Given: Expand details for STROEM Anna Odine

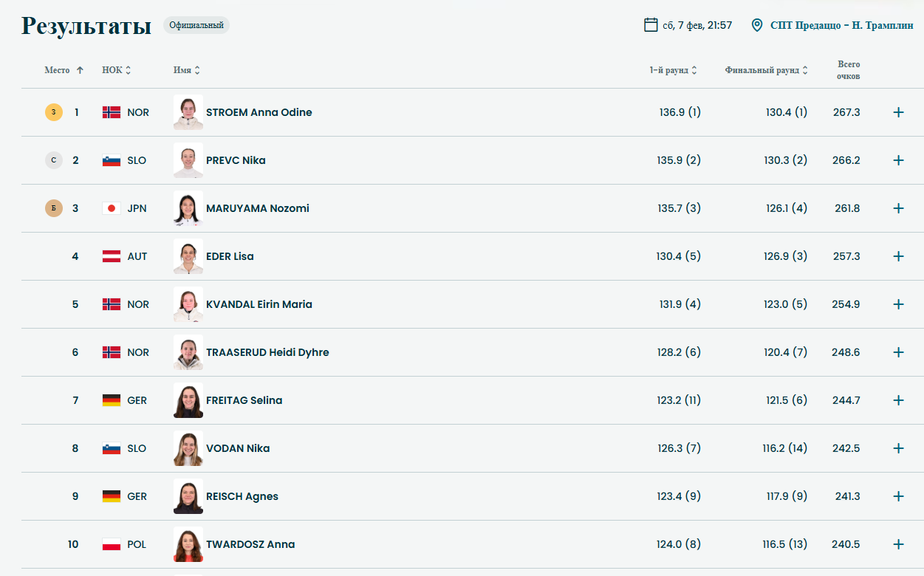Looking at the screenshot, I should pyautogui.click(x=898, y=112).
